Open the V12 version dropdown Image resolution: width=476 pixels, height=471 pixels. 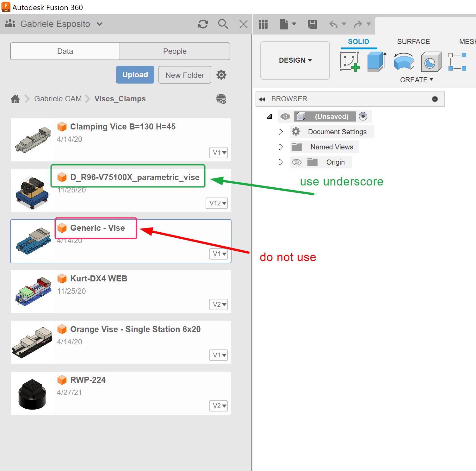click(217, 203)
